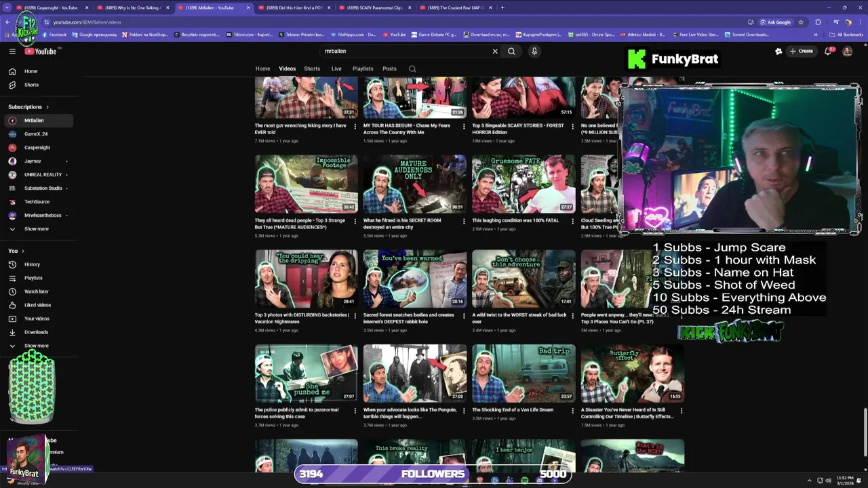Screen dimensions: 868x488
Task: Open 'A wild twist to the WORST streak' video
Action: (519, 319)
